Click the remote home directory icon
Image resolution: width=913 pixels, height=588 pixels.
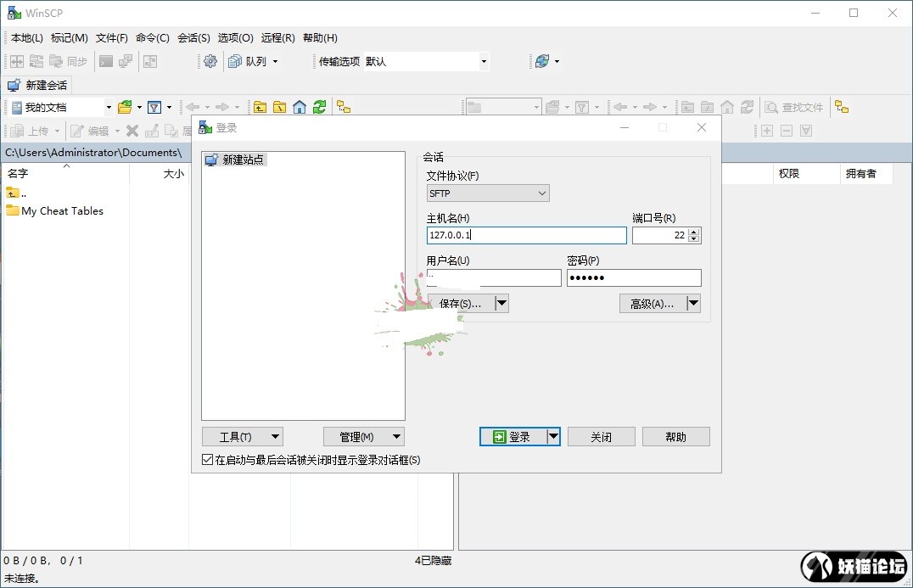click(x=726, y=107)
